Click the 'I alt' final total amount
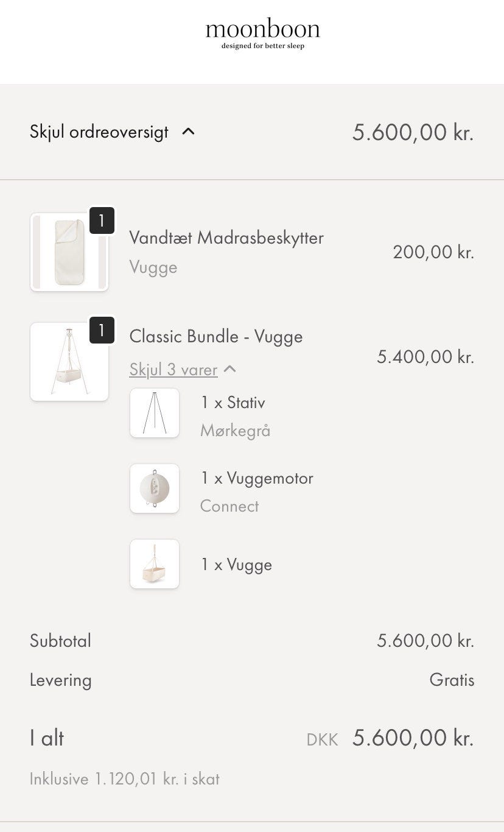The width and height of the screenshot is (504, 832). 413,738
